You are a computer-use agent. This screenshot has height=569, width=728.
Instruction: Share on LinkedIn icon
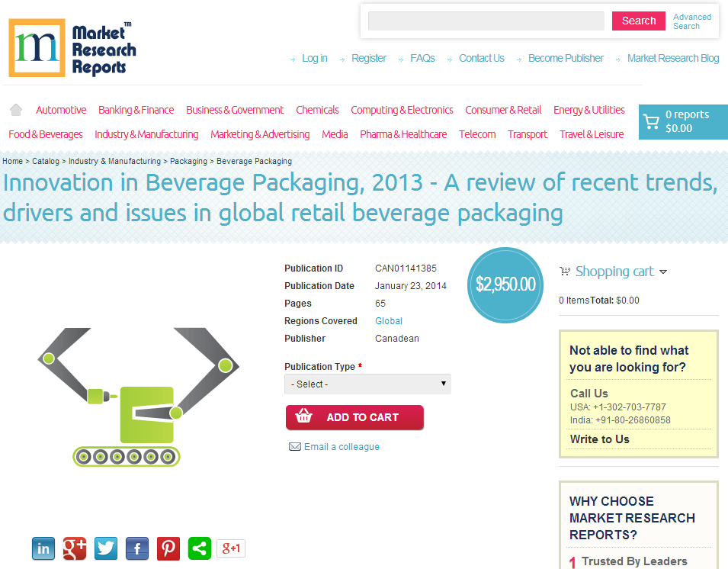point(43,548)
